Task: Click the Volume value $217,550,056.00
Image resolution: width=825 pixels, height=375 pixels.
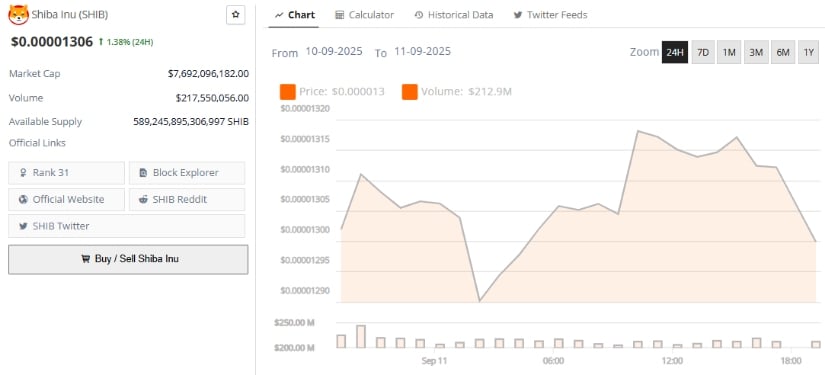Action: [x=212, y=98]
